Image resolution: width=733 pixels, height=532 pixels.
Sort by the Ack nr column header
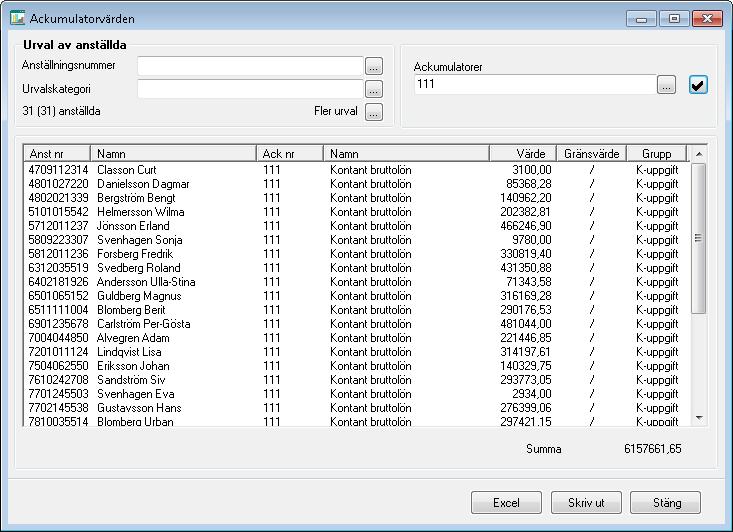pyautogui.click(x=290, y=153)
